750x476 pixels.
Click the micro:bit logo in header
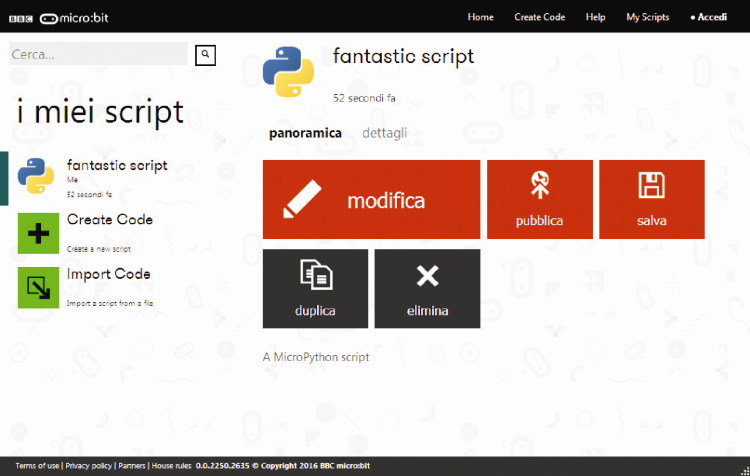[74, 18]
